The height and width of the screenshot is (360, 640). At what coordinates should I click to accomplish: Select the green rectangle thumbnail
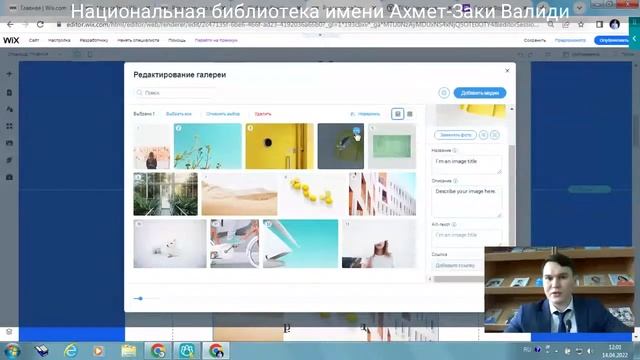392,146
